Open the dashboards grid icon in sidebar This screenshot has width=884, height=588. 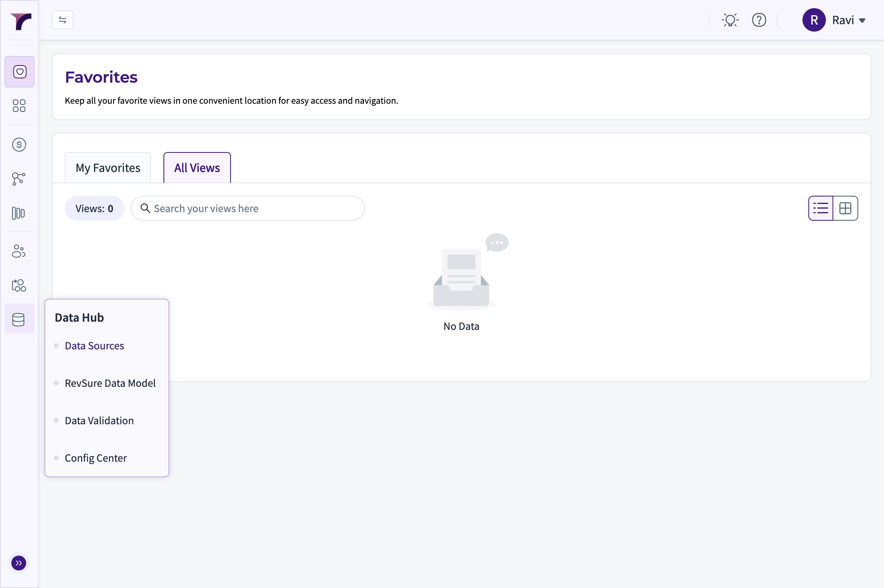coord(19,106)
